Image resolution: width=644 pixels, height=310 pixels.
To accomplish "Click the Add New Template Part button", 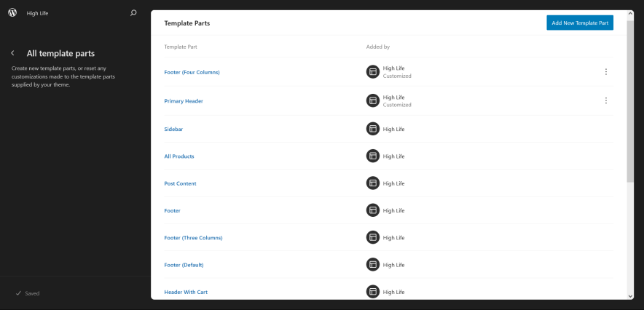I will (x=579, y=23).
